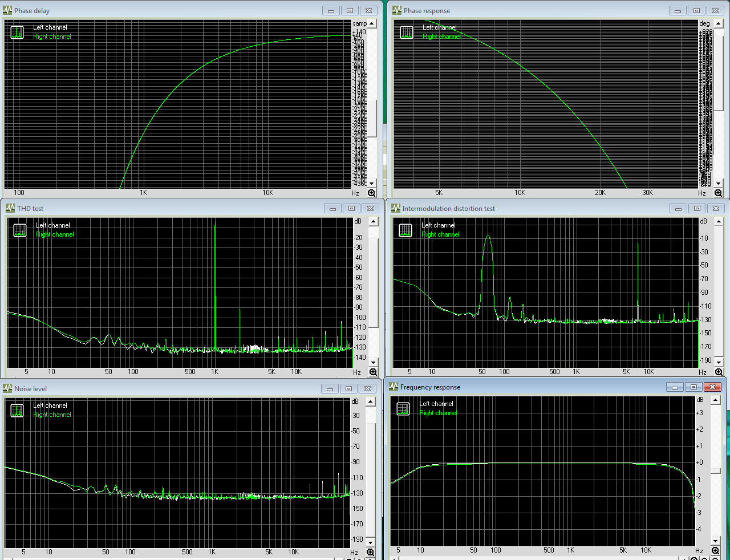Maximize the Intermodulation distortion test window
The width and height of the screenshot is (730, 560).
click(x=697, y=209)
